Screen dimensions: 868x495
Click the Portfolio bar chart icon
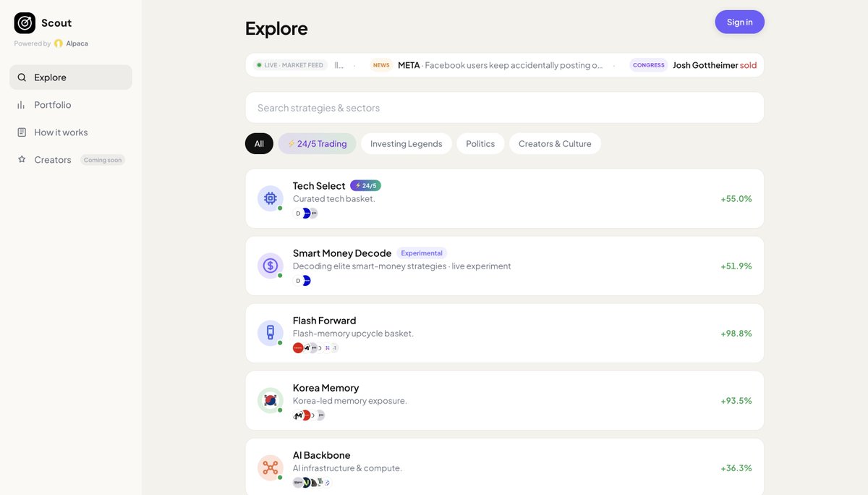point(22,105)
